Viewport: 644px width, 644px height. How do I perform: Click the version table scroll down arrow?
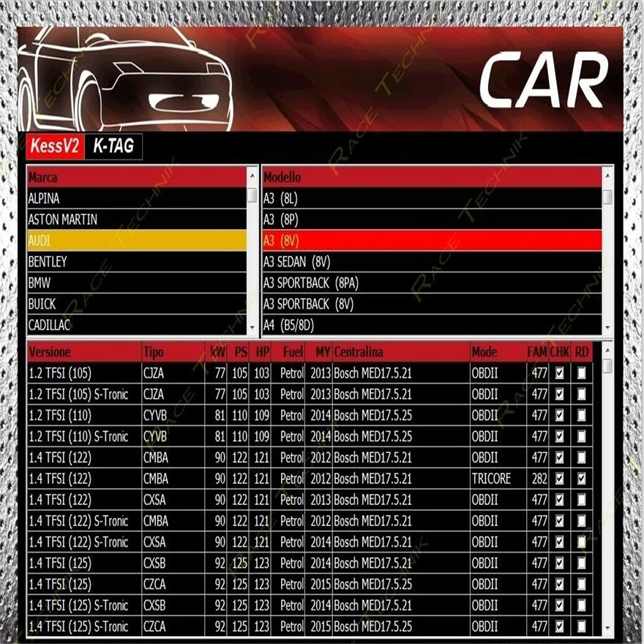tap(607, 629)
